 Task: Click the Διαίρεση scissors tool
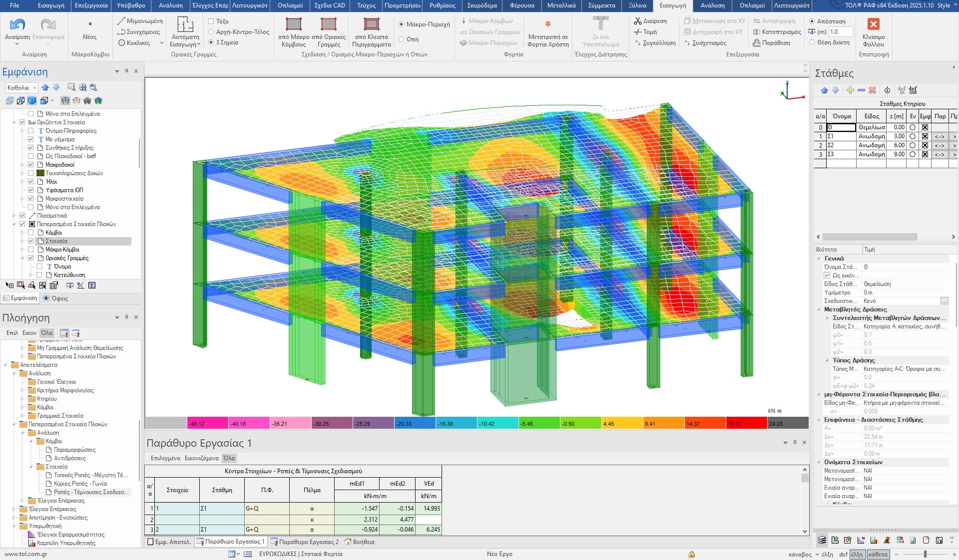[x=650, y=21]
